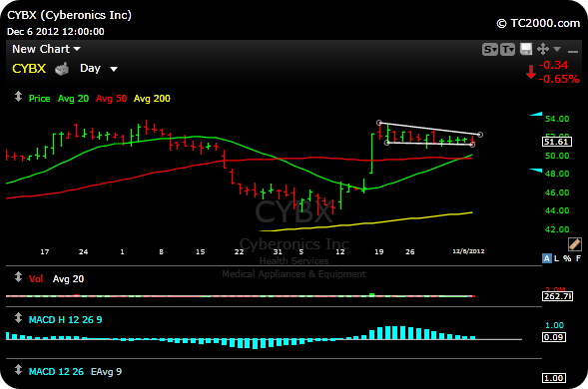Click the upper trendline left endpoint handle
This screenshot has width=588, height=389.
tap(379, 123)
